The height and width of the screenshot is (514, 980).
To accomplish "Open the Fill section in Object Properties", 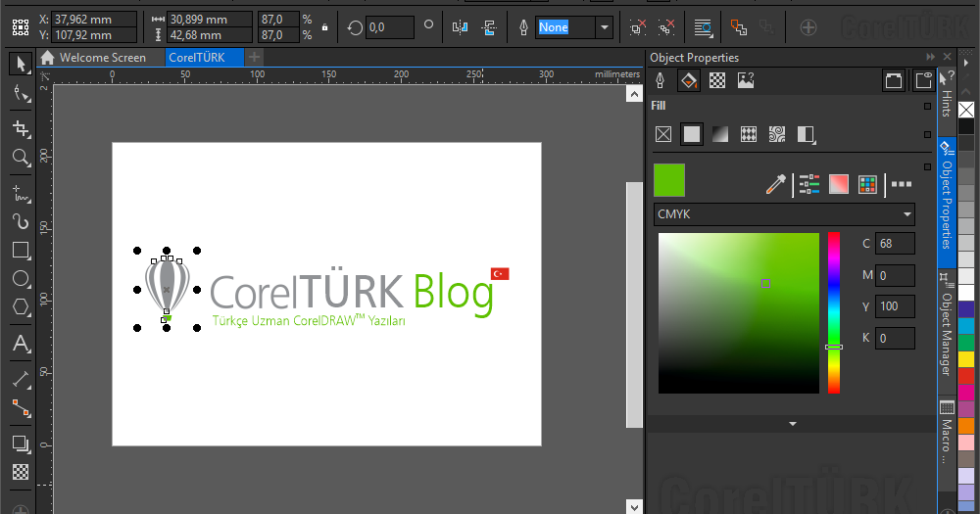I will pyautogui.click(x=689, y=80).
